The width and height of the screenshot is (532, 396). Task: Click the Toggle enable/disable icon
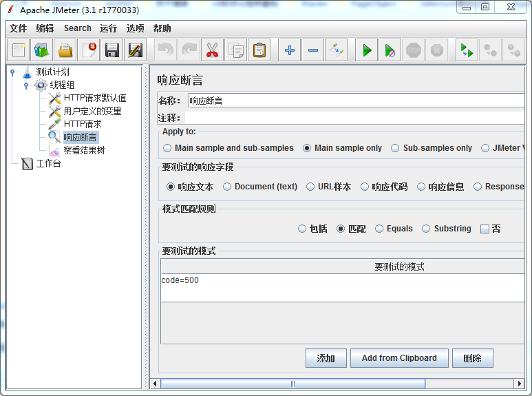point(337,50)
